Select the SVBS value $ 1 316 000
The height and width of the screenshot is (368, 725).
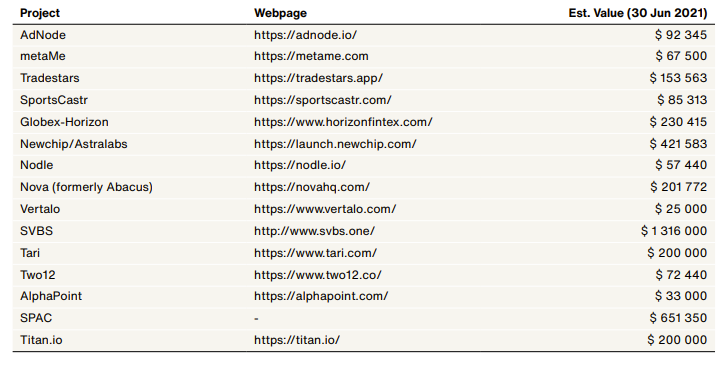pos(674,231)
